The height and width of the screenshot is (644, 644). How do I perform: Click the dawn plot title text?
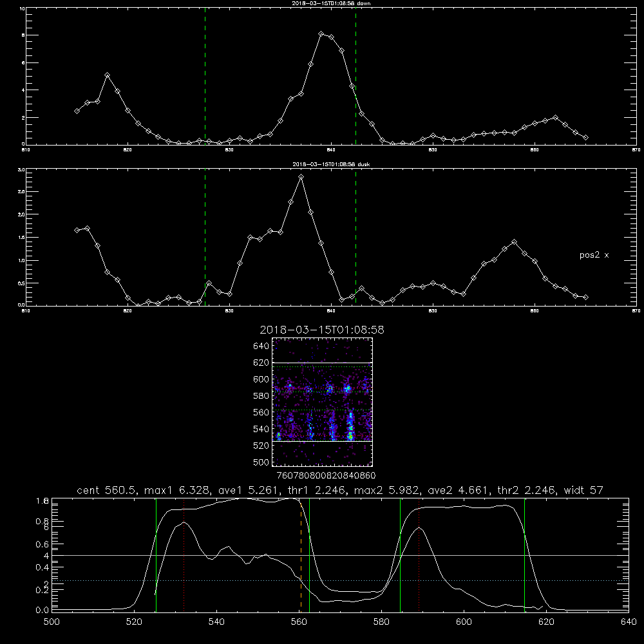(x=331, y=3)
